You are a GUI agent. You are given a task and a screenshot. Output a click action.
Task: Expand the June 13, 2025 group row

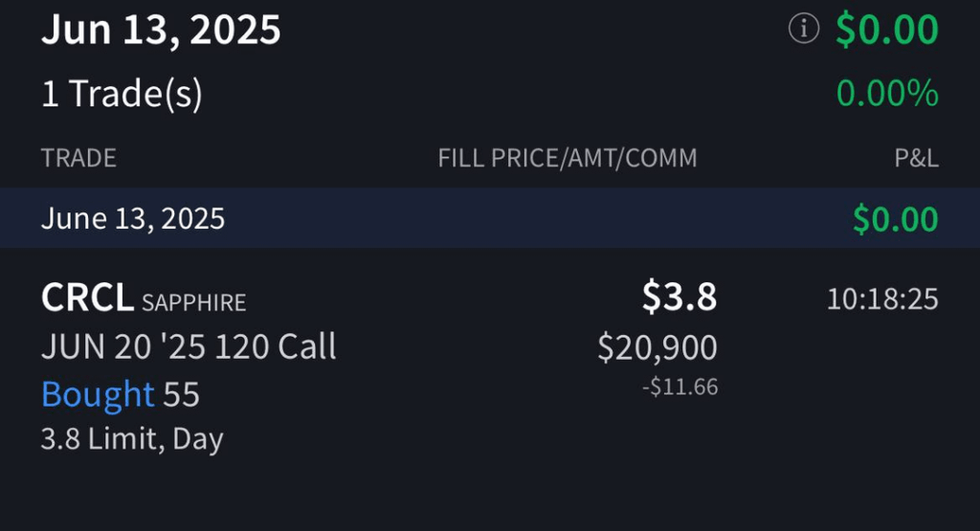pyautogui.click(x=490, y=218)
